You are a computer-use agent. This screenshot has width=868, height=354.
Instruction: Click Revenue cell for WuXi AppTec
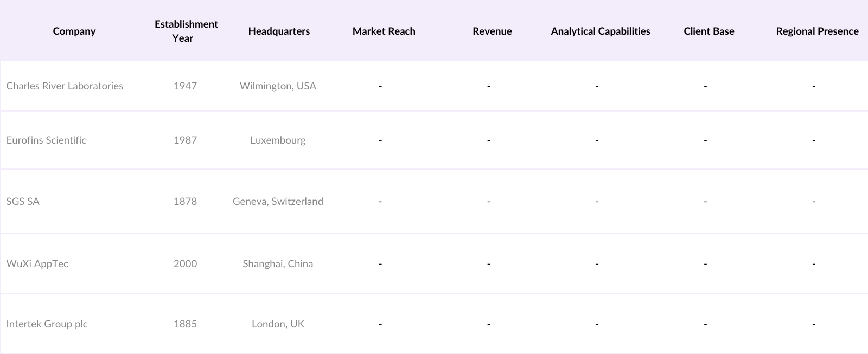coord(489,263)
